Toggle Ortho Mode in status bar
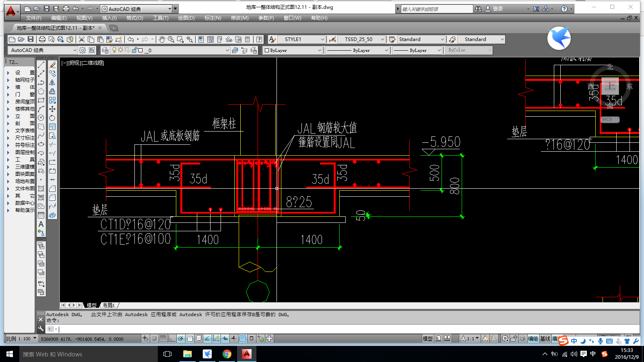644x362 pixels. pyautogui.click(x=172, y=339)
